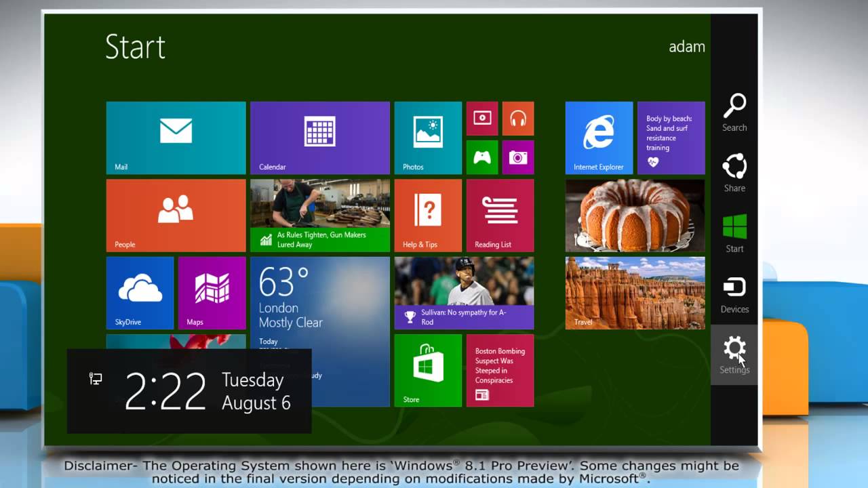Open the Video tile
868x488 pixels.
[482, 119]
